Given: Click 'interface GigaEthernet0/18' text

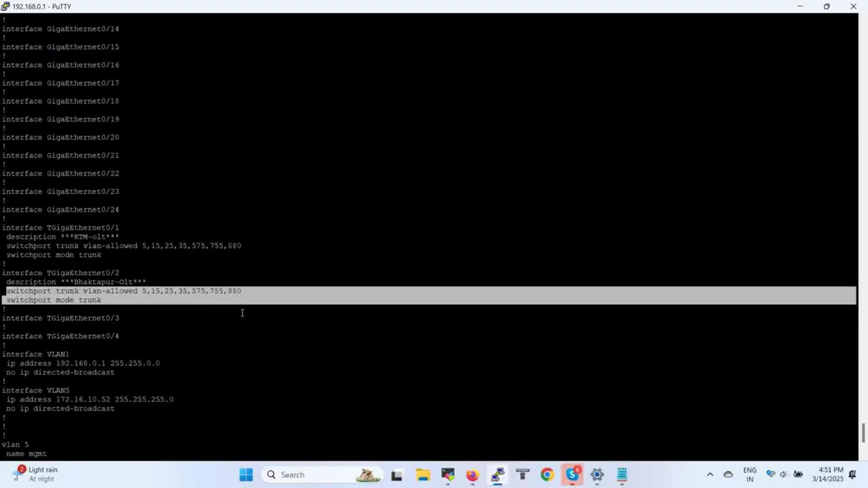Looking at the screenshot, I should pos(60,101).
